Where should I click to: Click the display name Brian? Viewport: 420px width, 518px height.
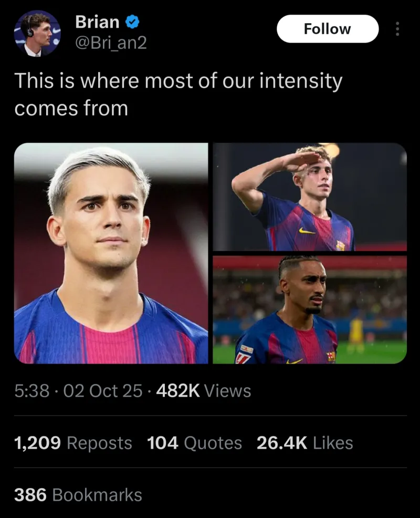click(97, 22)
